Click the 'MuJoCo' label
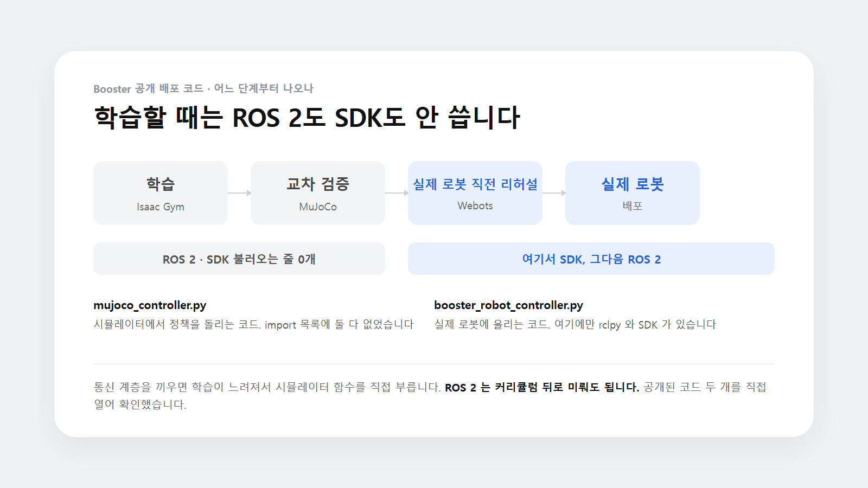868x488 pixels. click(x=318, y=207)
